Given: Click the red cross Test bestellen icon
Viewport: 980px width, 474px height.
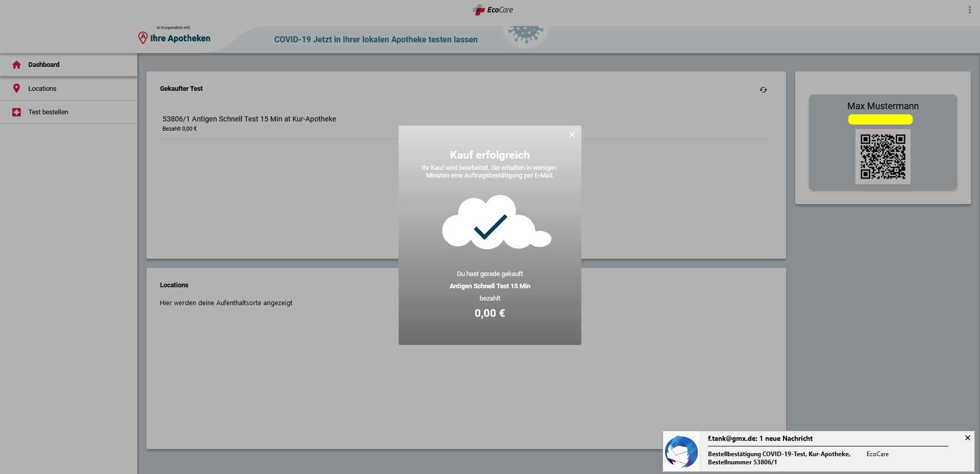Looking at the screenshot, I should click(x=16, y=112).
